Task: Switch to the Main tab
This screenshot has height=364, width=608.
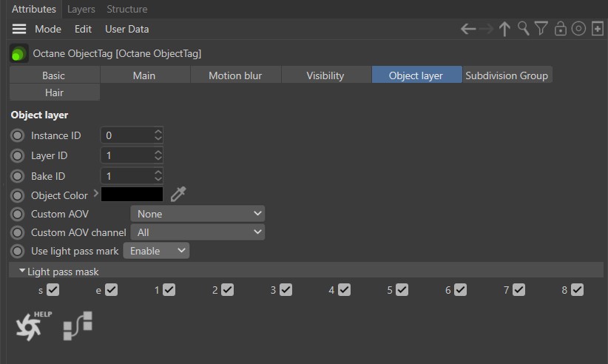Action: pyautogui.click(x=145, y=75)
